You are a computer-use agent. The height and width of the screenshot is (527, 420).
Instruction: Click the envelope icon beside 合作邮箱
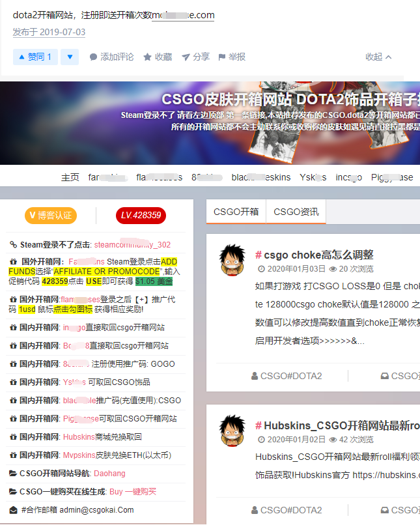coord(13,510)
